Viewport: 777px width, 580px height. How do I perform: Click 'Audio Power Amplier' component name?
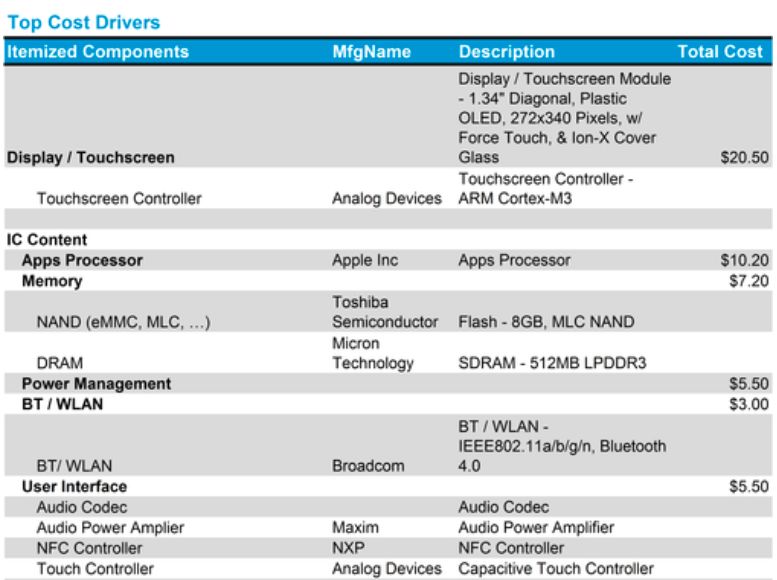(x=110, y=528)
